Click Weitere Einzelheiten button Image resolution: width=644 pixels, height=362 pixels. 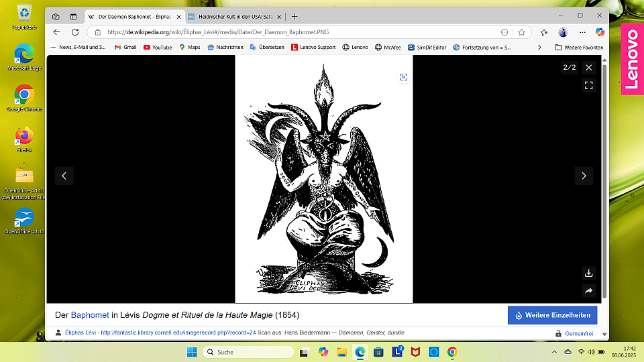552,315
